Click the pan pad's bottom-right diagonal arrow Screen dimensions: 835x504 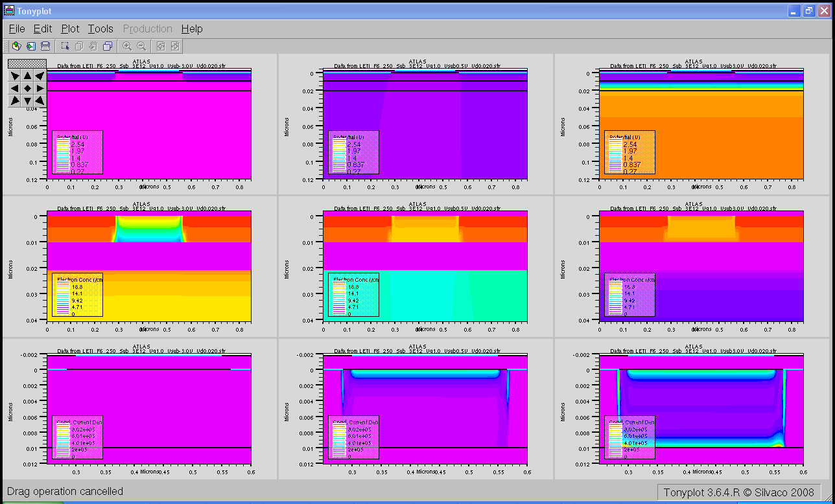40,100
